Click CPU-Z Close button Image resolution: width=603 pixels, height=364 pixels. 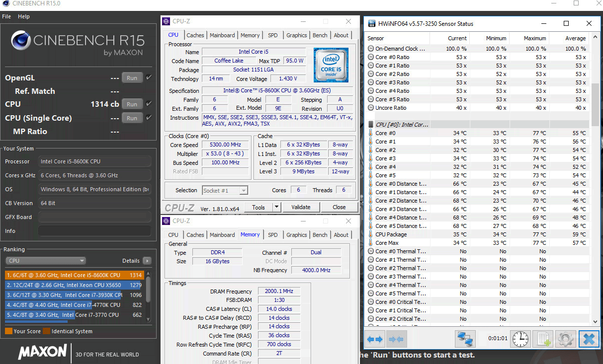339,207
